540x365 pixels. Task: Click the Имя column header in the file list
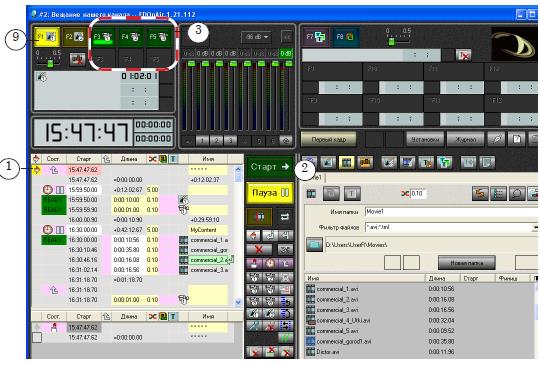[x=365, y=278]
